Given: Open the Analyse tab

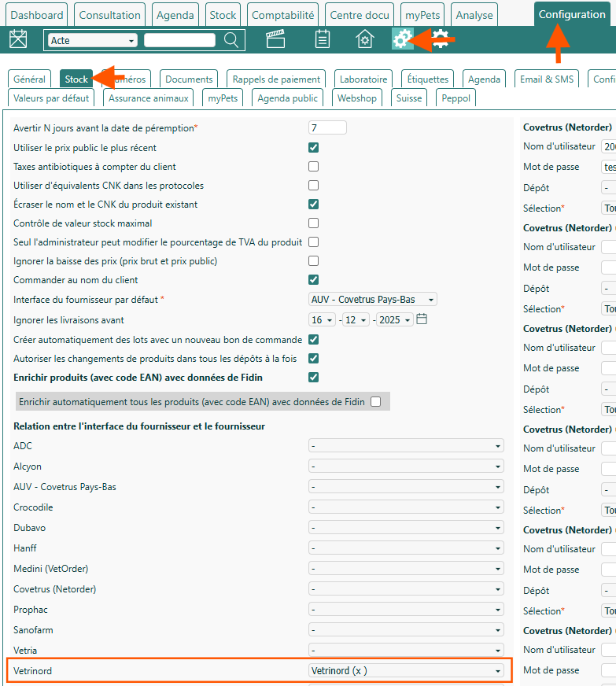Looking at the screenshot, I should (474, 15).
